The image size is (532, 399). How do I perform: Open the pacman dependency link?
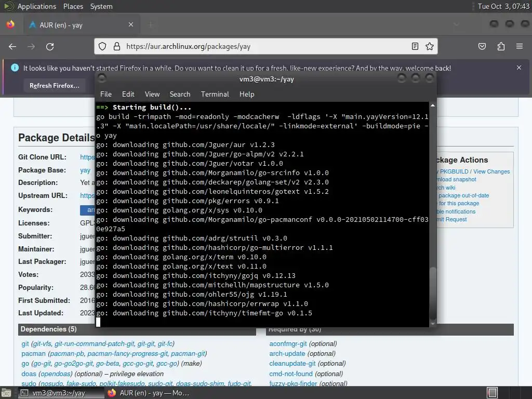33,353
